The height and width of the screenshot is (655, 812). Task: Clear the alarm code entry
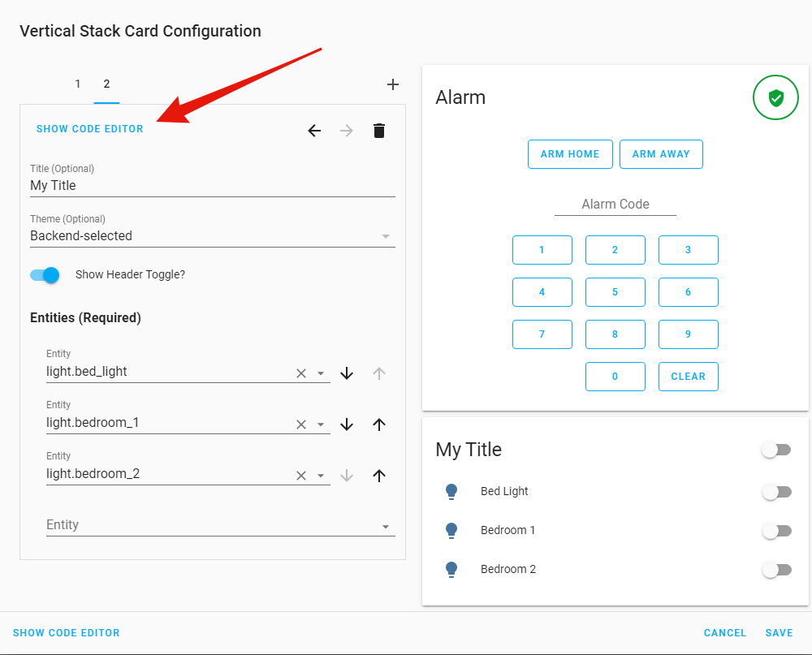(x=689, y=377)
